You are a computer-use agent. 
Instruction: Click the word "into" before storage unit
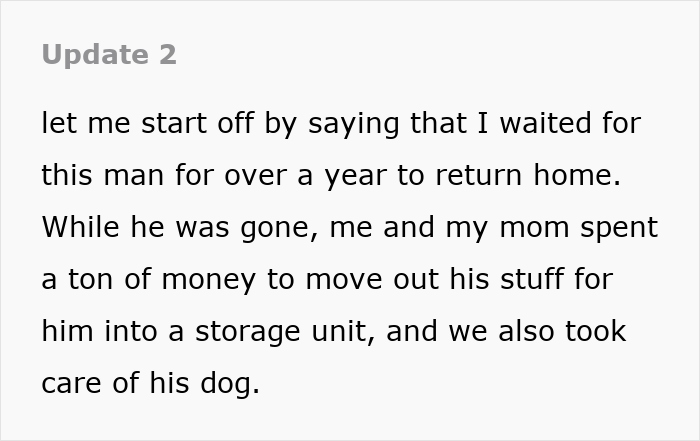pos(126,331)
